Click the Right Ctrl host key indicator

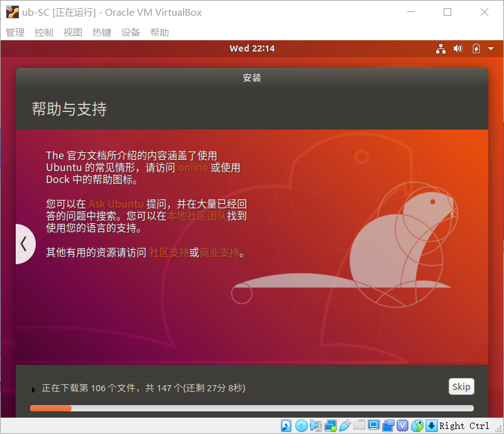(465, 426)
